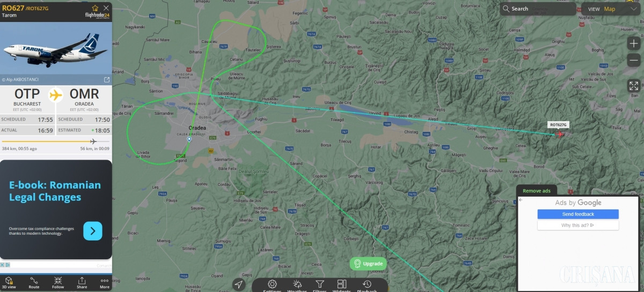Open the Filters funnel icon

tap(320, 285)
